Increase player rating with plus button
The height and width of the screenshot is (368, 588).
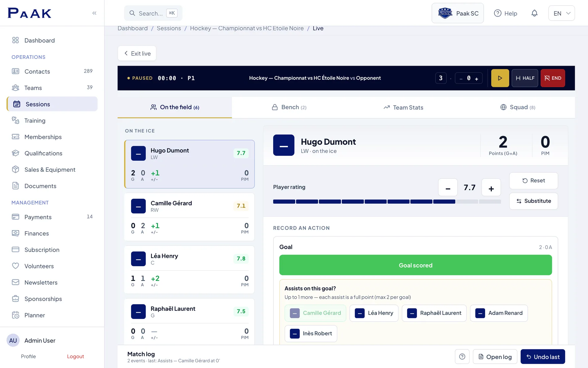click(491, 187)
